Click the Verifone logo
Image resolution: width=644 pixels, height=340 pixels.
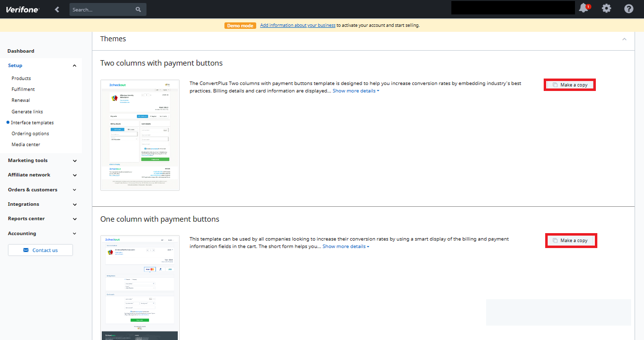[x=22, y=9]
